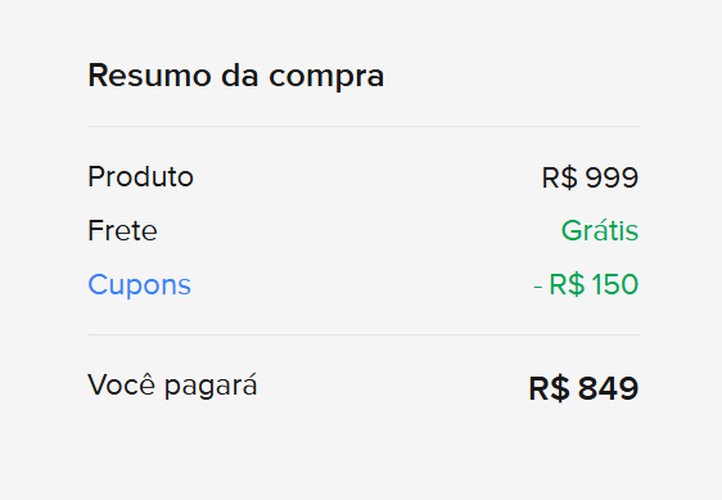The width and height of the screenshot is (722, 500).
Task: Click the divider line above 'Você pagará'
Action: pyautogui.click(x=363, y=335)
